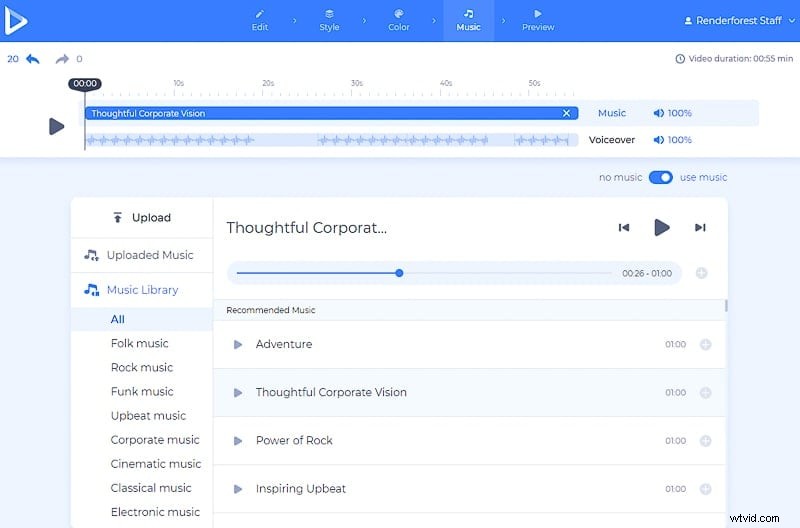The height and width of the screenshot is (528, 800).
Task: Select the Corporate music category
Action: (x=155, y=440)
